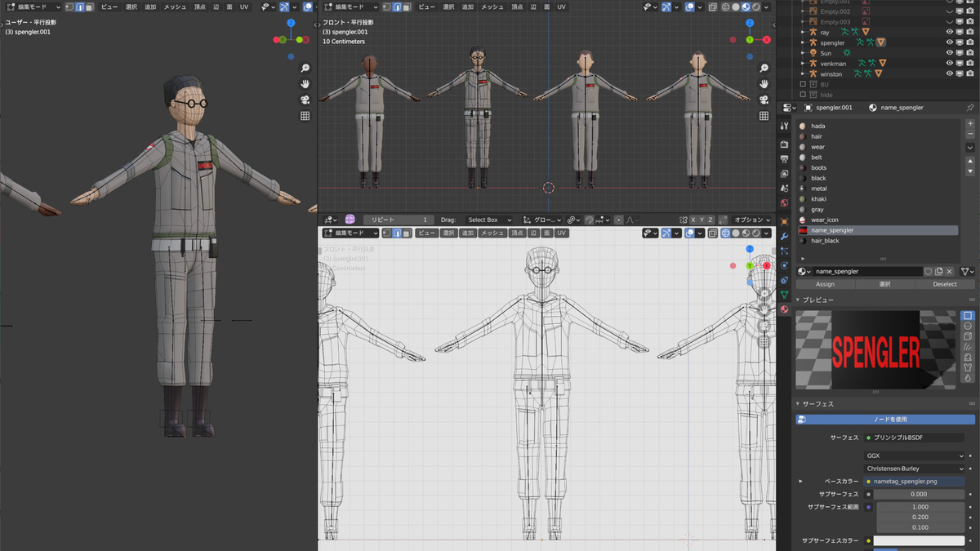
Task: Toggle viewport visibility eye for ray
Action: (x=949, y=32)
